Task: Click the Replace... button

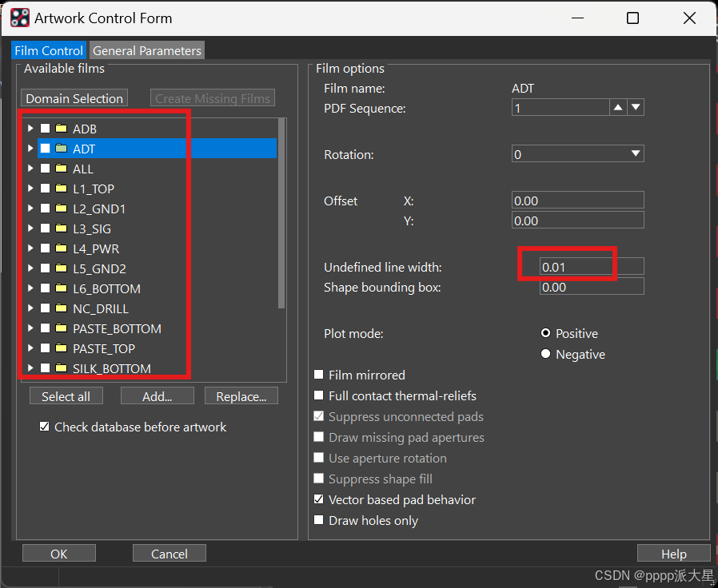Action: 241,395
